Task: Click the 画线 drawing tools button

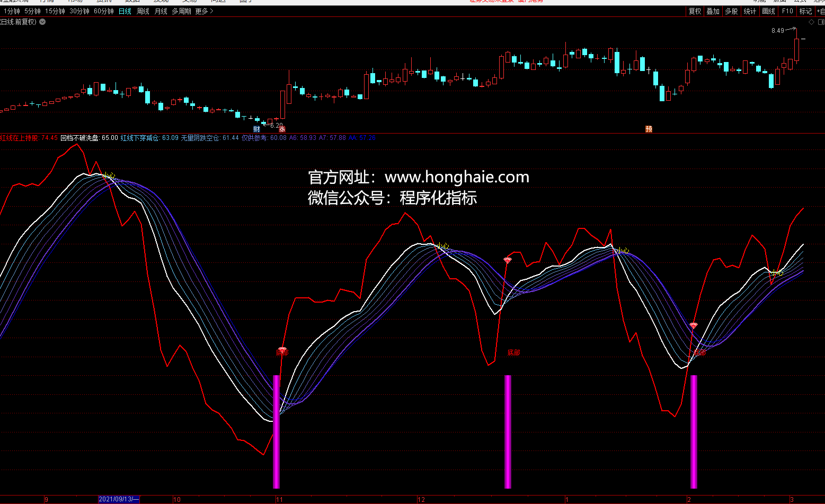Action: pos(768,11)
